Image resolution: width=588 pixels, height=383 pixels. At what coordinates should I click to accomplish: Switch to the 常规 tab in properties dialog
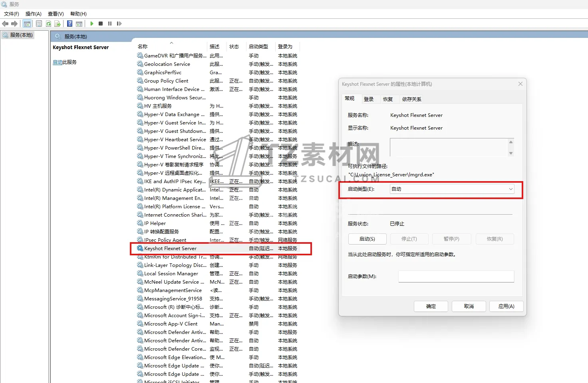[350, 99]
